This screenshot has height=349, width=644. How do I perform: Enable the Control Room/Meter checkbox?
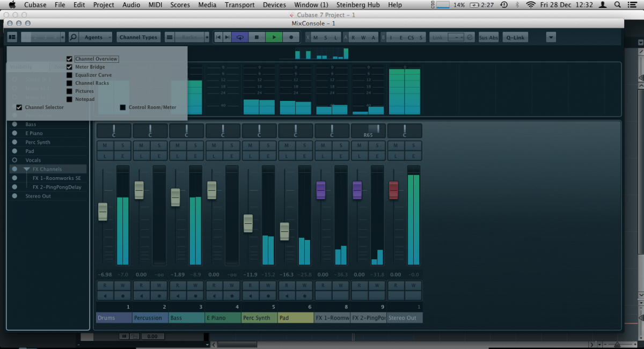point(123,107)
